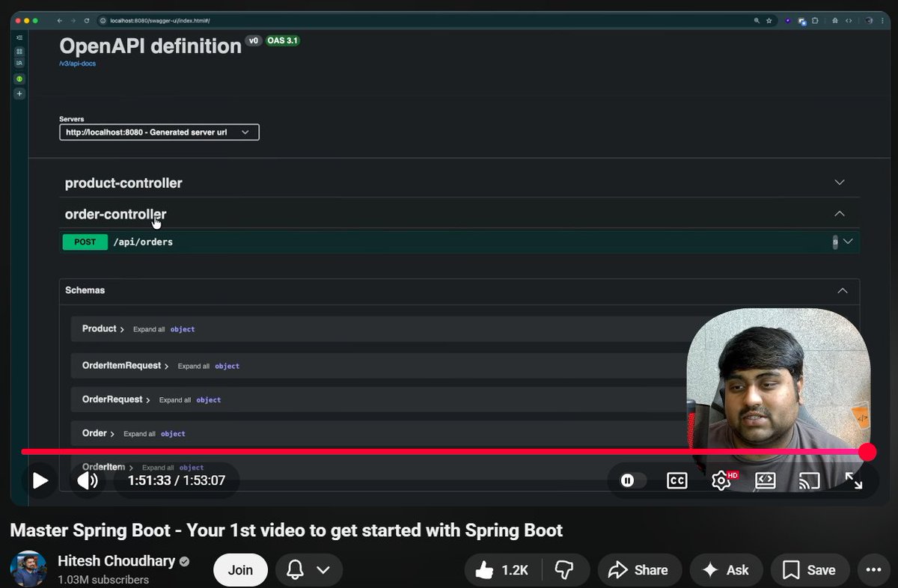Click the /api/orders endpoint path

click(x=143, y=242)
